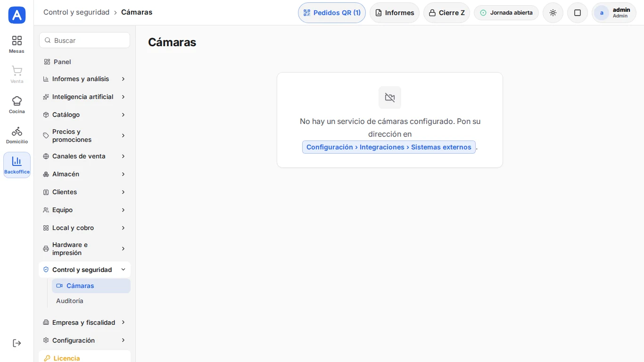Expand Empresa y fiscalidad chevron
644x362 pixels.
(123, 322)
